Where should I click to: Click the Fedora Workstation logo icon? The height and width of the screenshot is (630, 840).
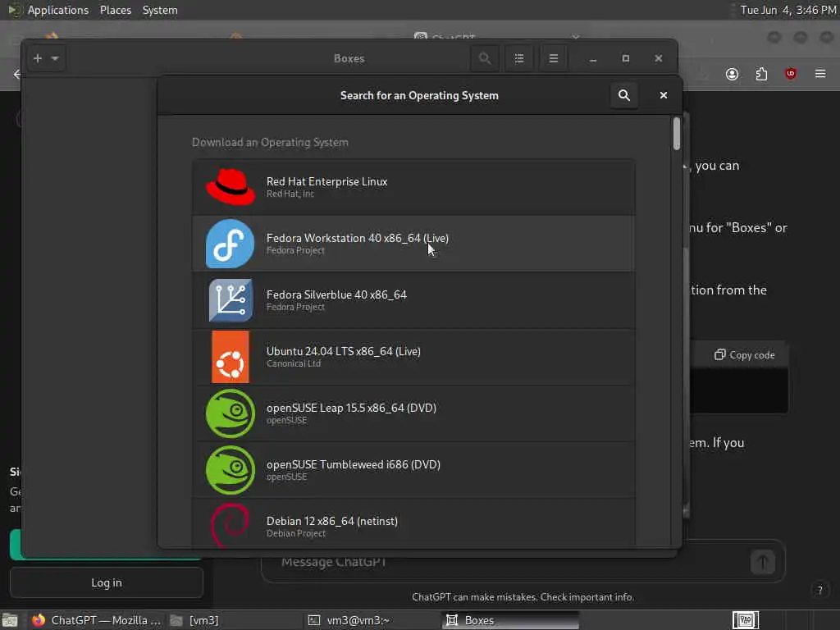click(231, 244)
